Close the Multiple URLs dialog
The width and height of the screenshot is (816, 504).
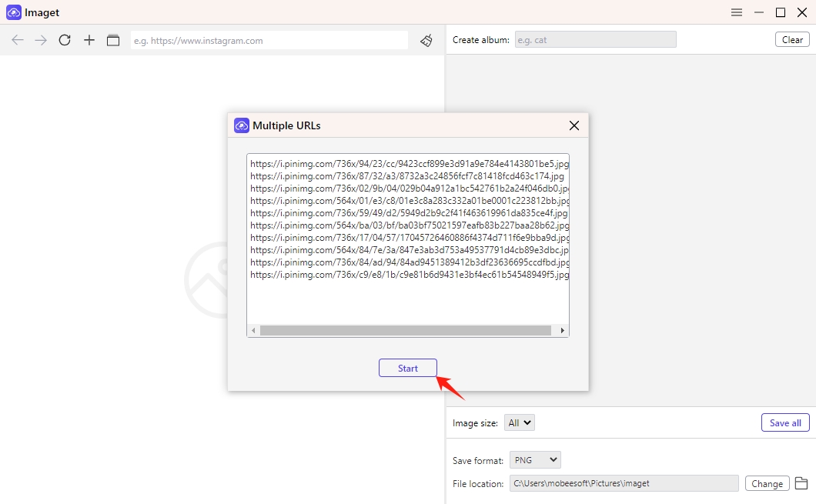574,125
